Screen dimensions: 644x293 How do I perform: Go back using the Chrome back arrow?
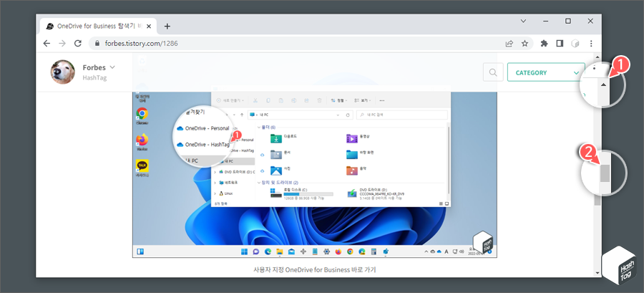click(47, 43)
